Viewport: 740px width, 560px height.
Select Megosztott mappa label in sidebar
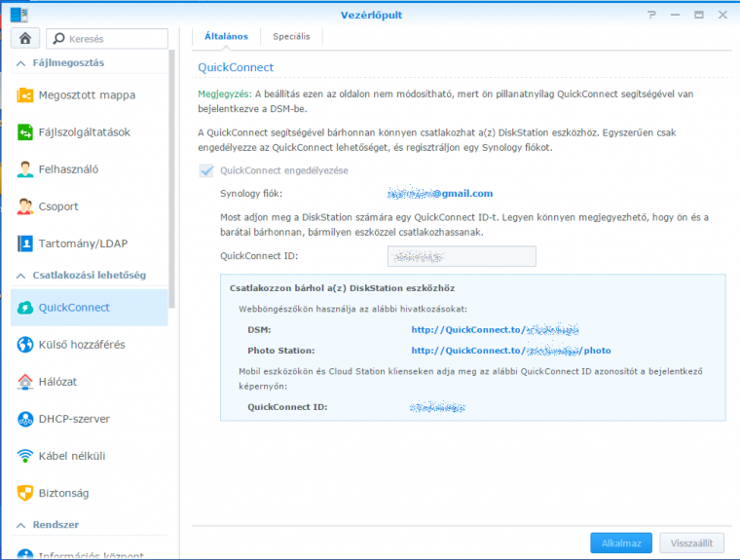click(87, 94)
